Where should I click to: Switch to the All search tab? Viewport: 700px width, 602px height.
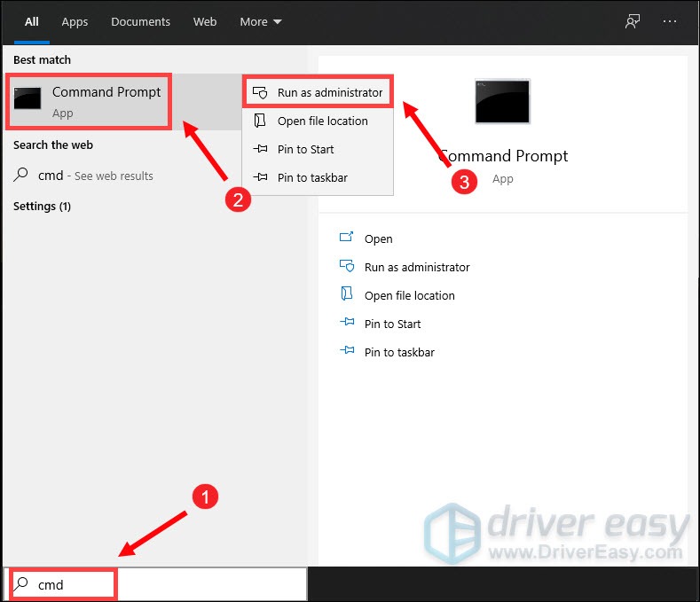32,21
